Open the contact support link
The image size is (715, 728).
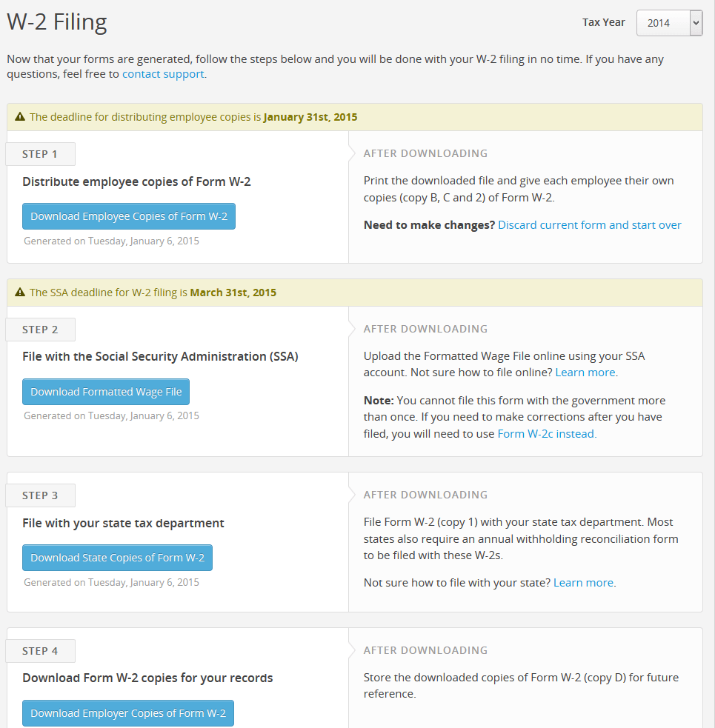click(x=163, y=74)
